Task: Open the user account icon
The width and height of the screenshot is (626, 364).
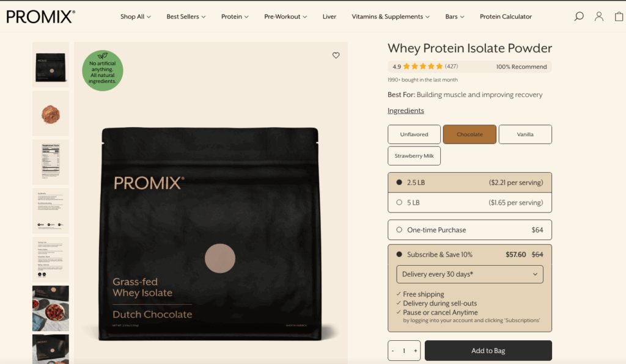Action: [599, 16]
